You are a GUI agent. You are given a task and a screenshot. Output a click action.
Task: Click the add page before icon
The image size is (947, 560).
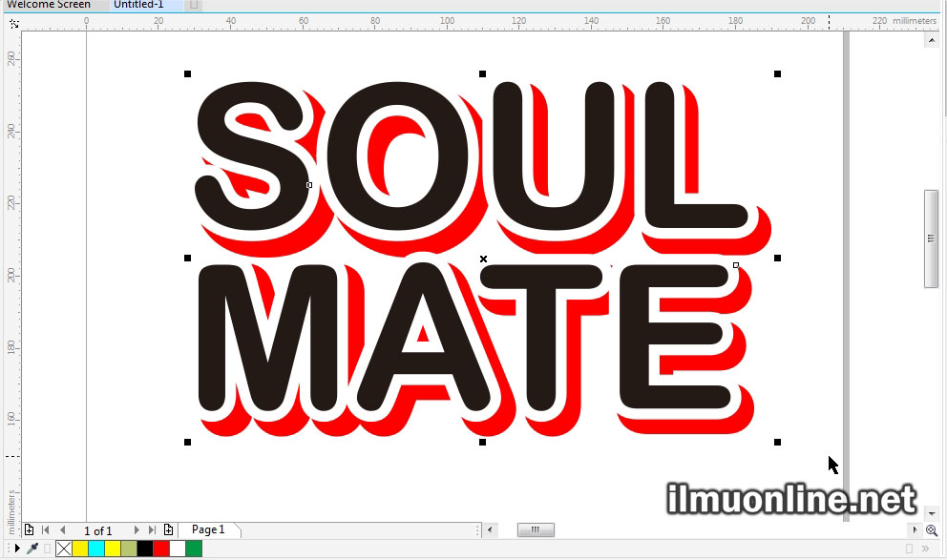pyautogui.click(x=30, y=529)
